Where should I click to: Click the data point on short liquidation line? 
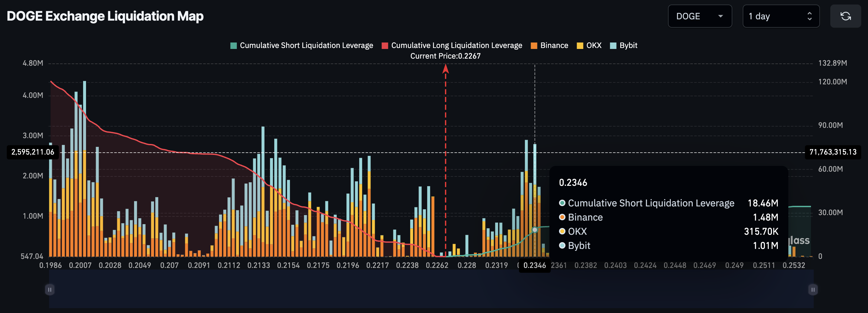tap(535, 230)
